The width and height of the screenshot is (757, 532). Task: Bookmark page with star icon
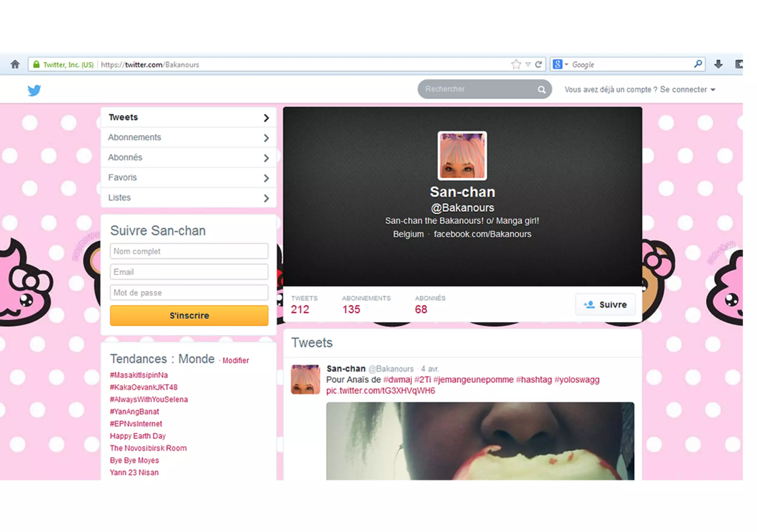click(516, 64)
